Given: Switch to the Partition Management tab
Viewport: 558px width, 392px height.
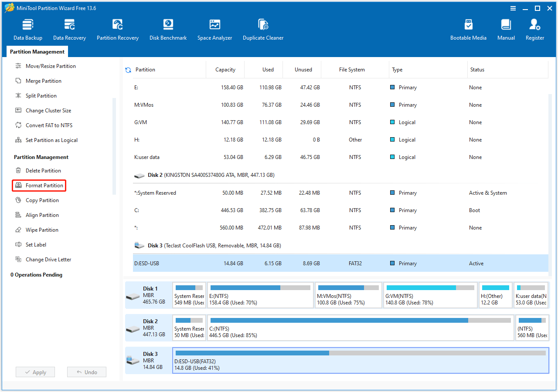Looking at the screenshot, I should click(x=37, y=51).
